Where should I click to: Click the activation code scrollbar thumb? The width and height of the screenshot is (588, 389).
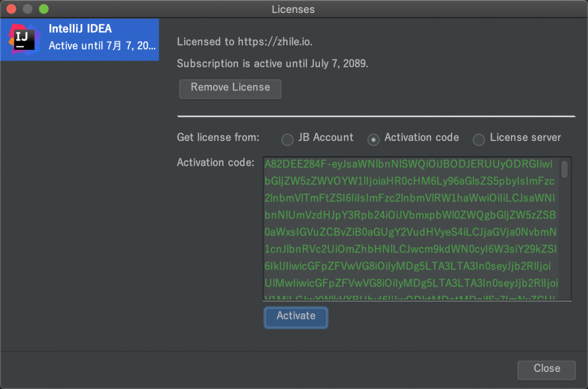(x=564, y=169)
